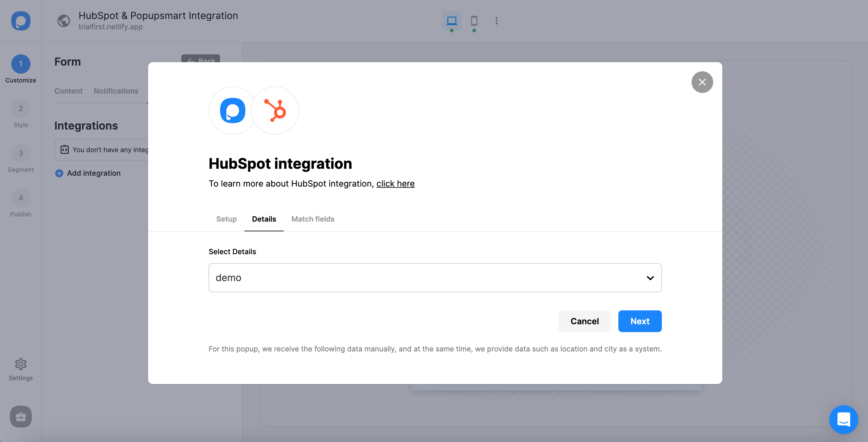Click the Next button
The width and height of the screenshot is (868, 442).
(x=640, y=321)
